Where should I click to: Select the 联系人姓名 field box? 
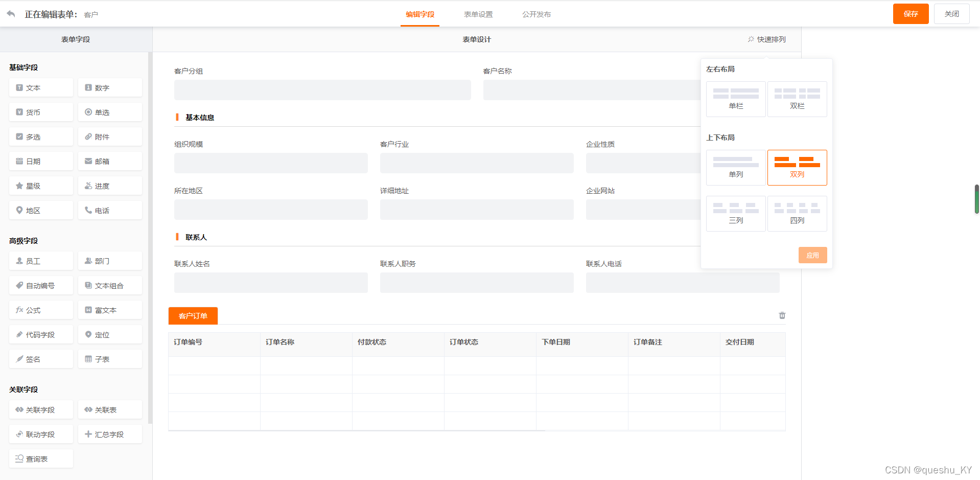pos(271,283)
